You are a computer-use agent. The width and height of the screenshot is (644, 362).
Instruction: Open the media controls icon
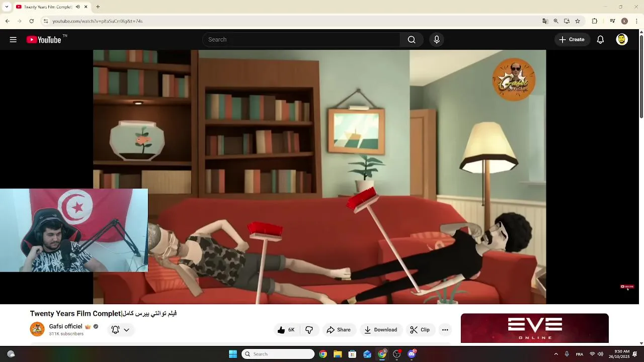click(x=612, y=21)
